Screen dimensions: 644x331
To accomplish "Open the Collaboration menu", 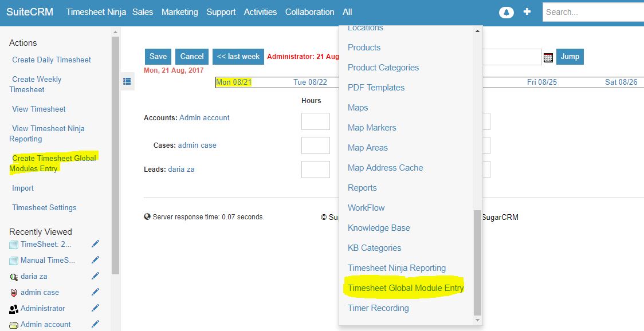I will coord(309,13).
